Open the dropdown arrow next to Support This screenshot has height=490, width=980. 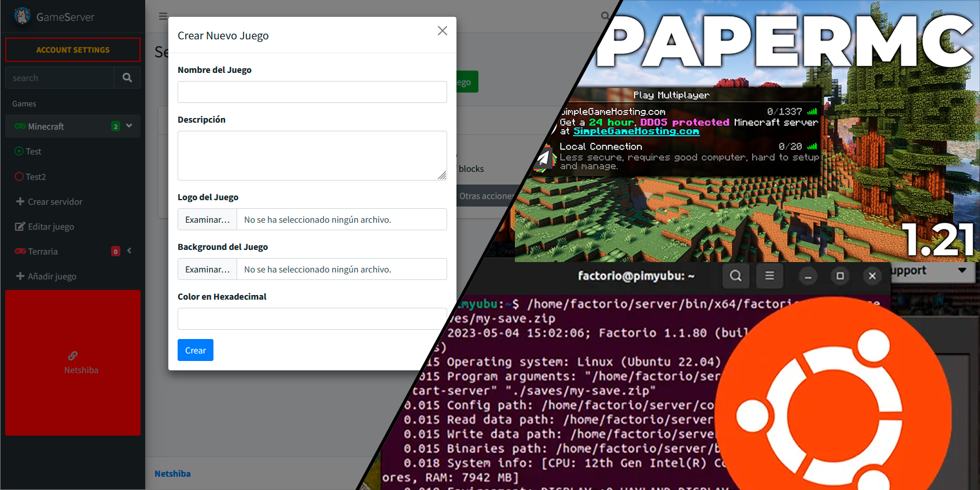click(x=962, y=270)
